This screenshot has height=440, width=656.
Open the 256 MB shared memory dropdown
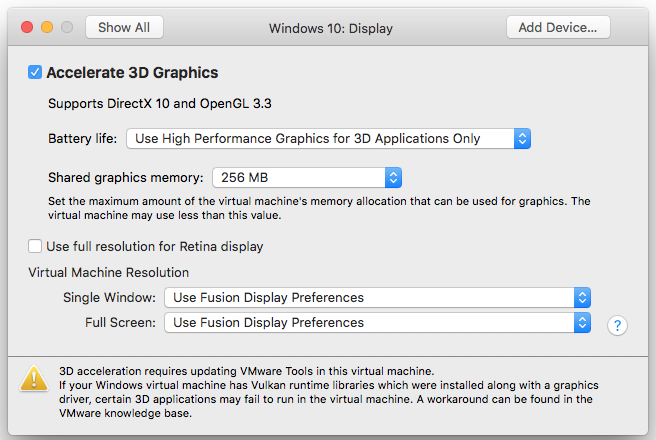click(x=307, y=178)
